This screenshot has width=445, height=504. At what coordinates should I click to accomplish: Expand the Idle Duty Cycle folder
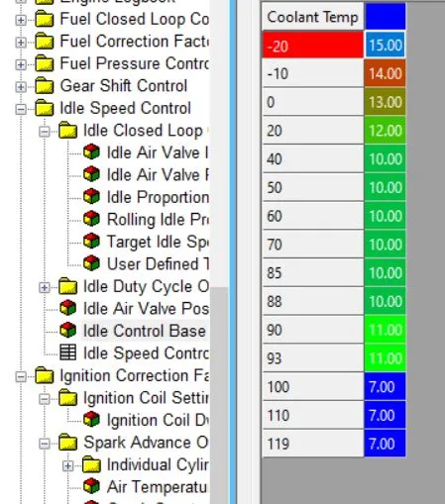coord(45,287)
